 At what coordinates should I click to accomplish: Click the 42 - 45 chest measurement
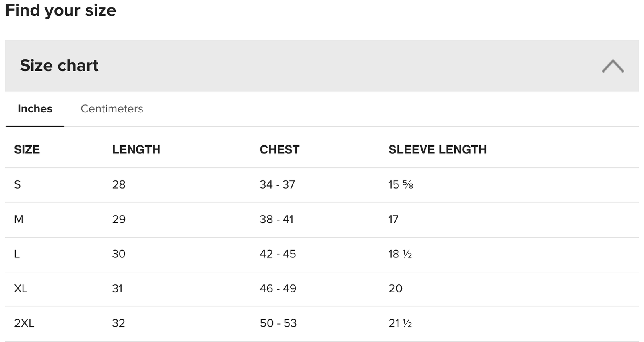[278, 254]
